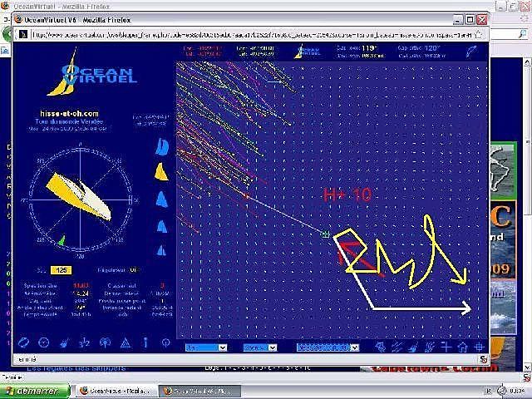Select the second-smallest blue sail icon

pyautogui.click(x=162, y=226)
